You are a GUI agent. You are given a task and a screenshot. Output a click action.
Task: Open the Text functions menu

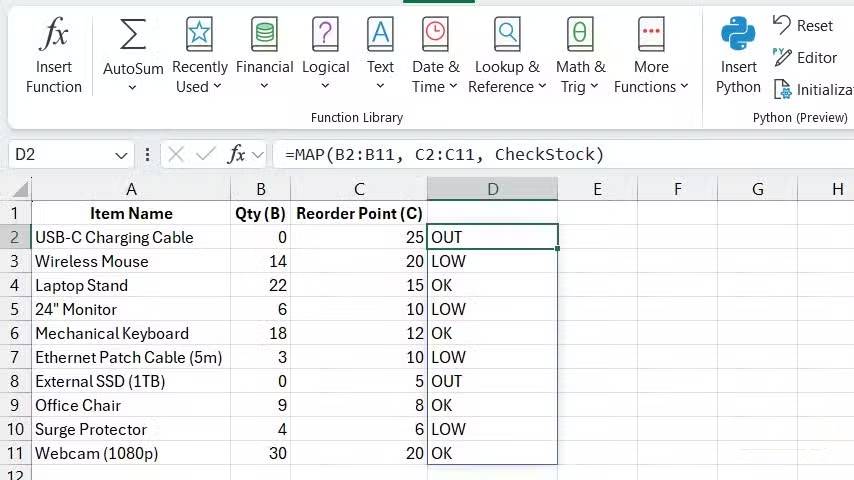click(x=380, y=55)
